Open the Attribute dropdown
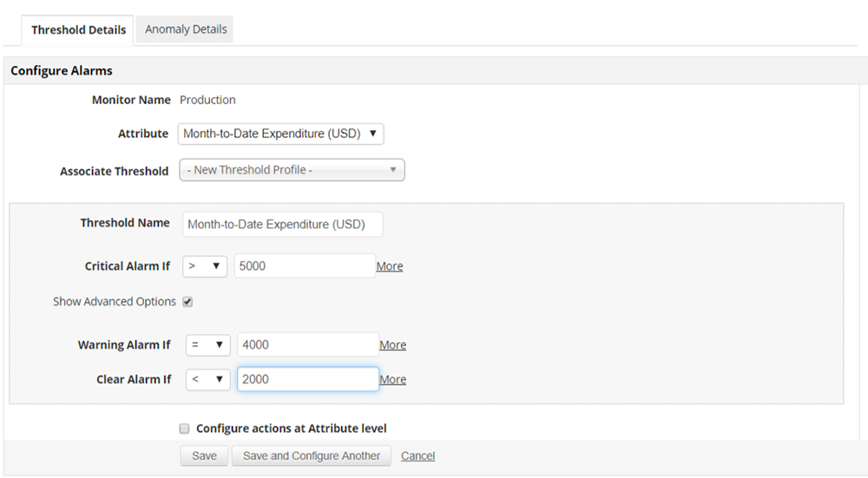The width and height of the screenshot is (868, 478). click(280, 134)
